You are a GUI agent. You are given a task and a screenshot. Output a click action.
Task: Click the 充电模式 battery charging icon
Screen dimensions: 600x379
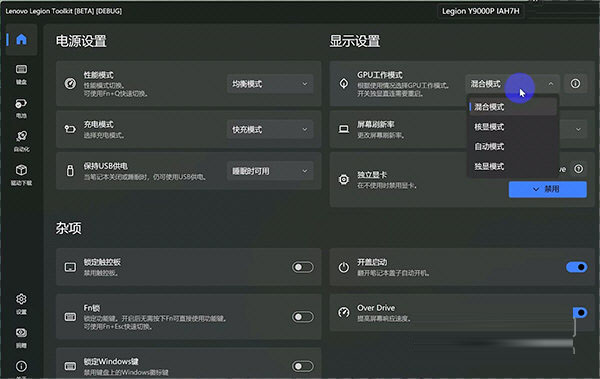pyautogui.click(x=70, y=129)
